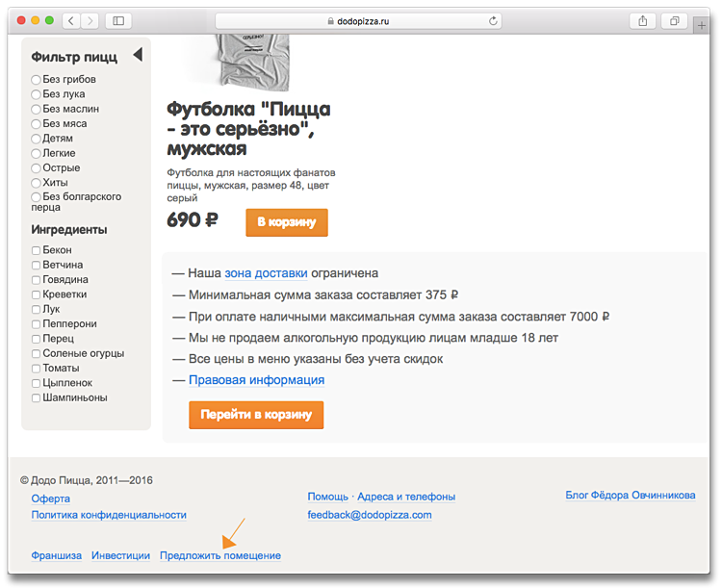
Task: Check the Лук ingredient
Action: point(36,310)
